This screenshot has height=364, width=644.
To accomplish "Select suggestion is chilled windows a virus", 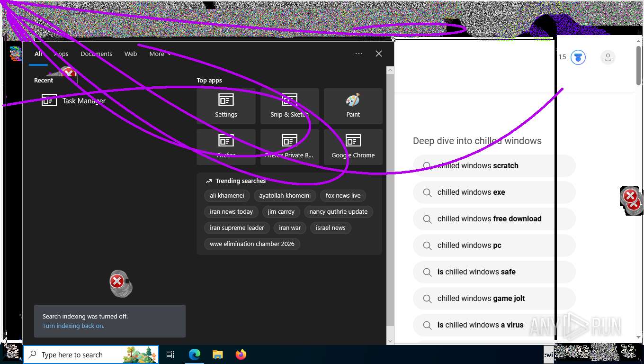I will click(494, 325).
